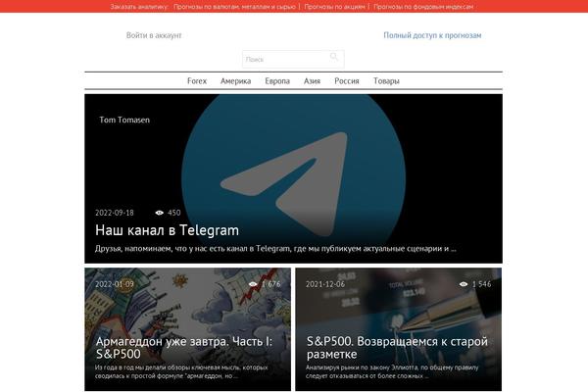Click the view count 450
588x392 pixels.
[x=174, y=213]
